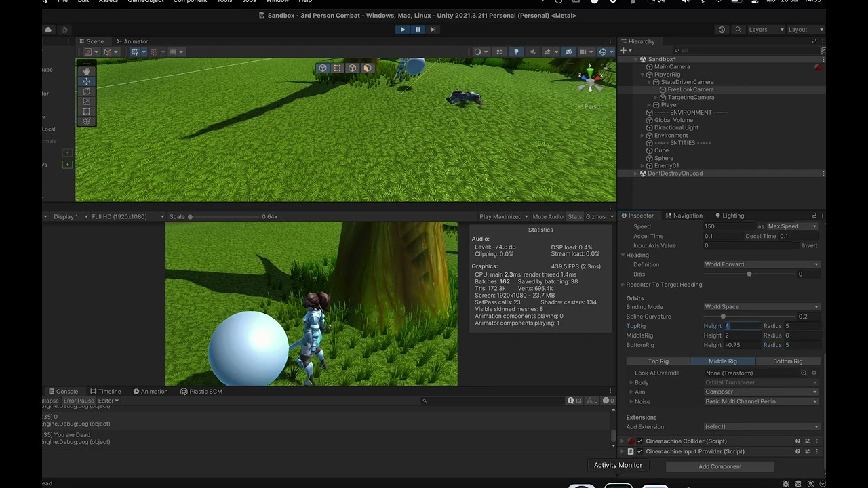Switch to the Navigation tab
The height and width of the screenshot is (488, 868).
pyautogui.click(x=684, y=216)
